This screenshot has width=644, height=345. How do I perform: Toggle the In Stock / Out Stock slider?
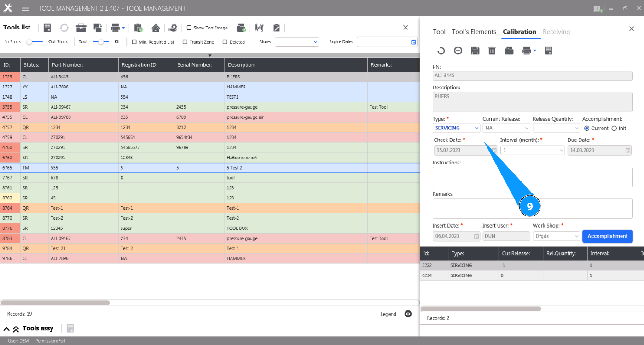(35, 42)
